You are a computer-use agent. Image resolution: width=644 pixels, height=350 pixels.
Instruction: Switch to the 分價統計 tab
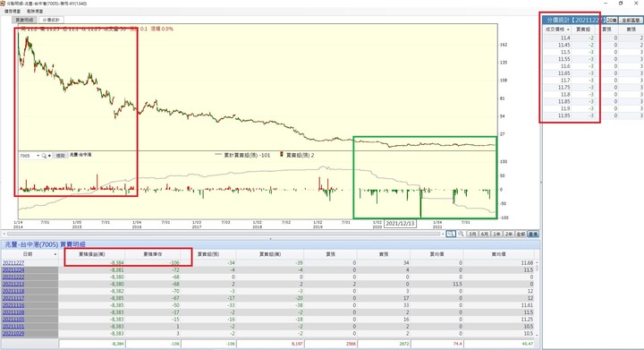51,20
